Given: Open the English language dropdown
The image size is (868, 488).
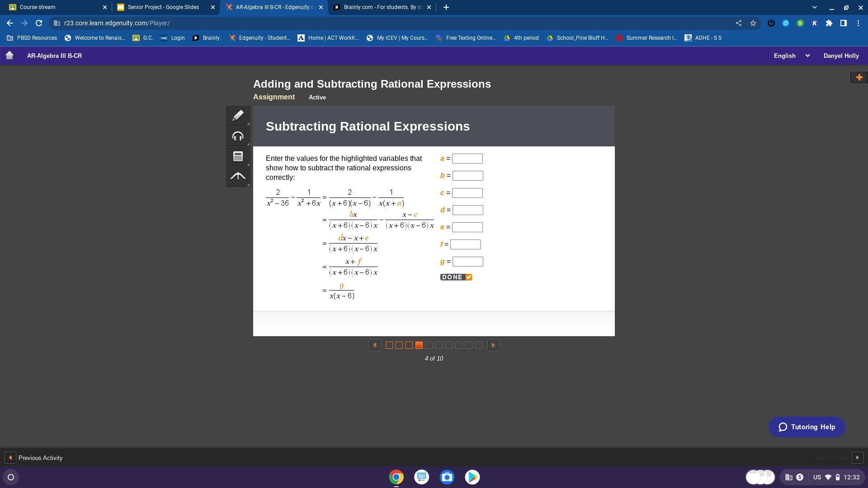Looking at the screenshot, I should click(790, 56).
